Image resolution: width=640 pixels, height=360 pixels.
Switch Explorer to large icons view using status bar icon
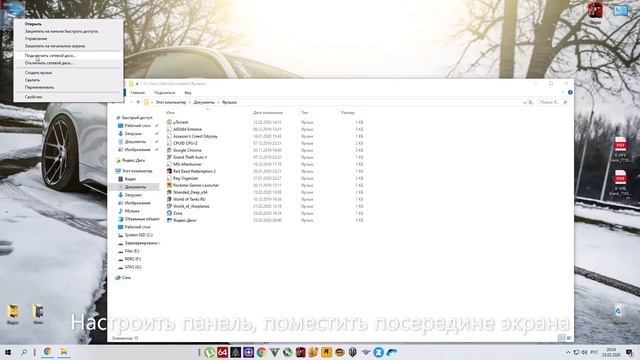click(x=569, y=338)
